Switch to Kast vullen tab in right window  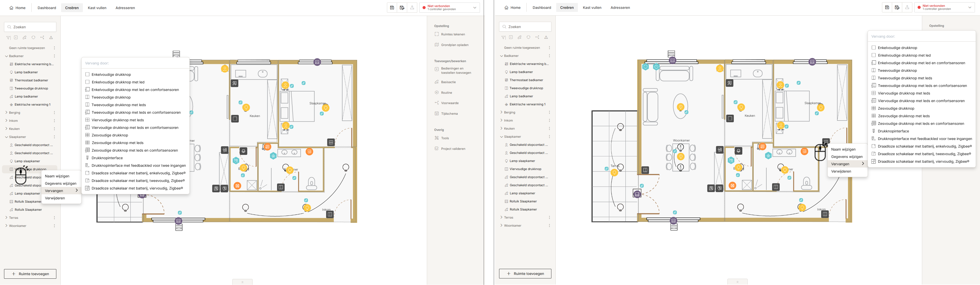pyautogui.click(x=592, y=8)
